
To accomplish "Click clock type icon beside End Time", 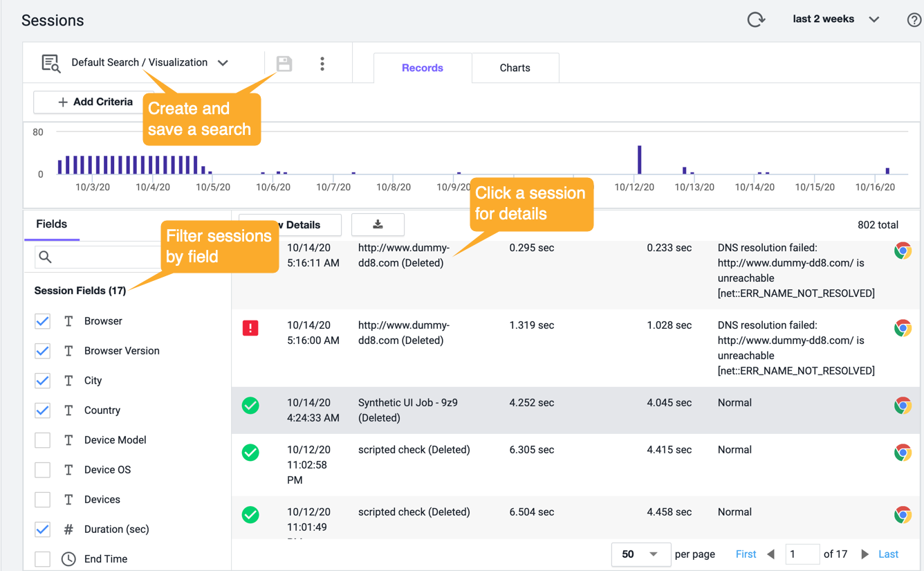I will coord(68,559).
